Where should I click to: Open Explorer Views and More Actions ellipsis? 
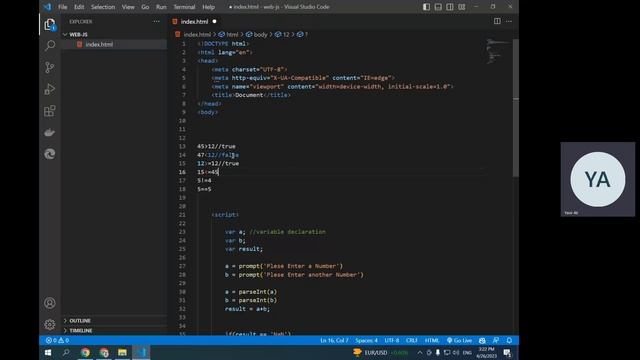(x=156, y=22)
